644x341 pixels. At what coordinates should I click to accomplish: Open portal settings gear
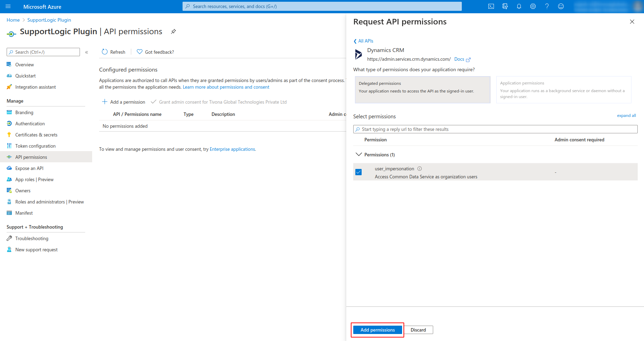(x=533, y=6)
